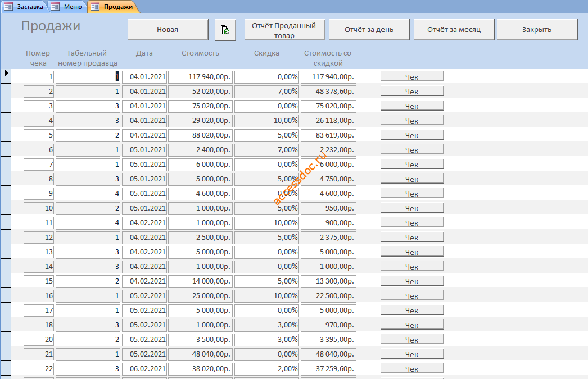Viewport: 588px width, 379px height.
Task: Click seller number field in receipt 9 row
Action: [88, 194]
